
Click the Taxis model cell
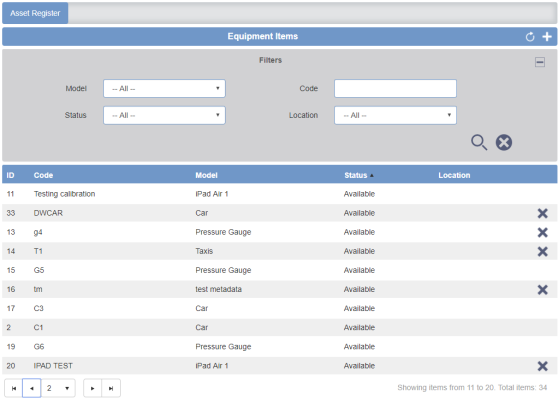(x=204, y=251)
